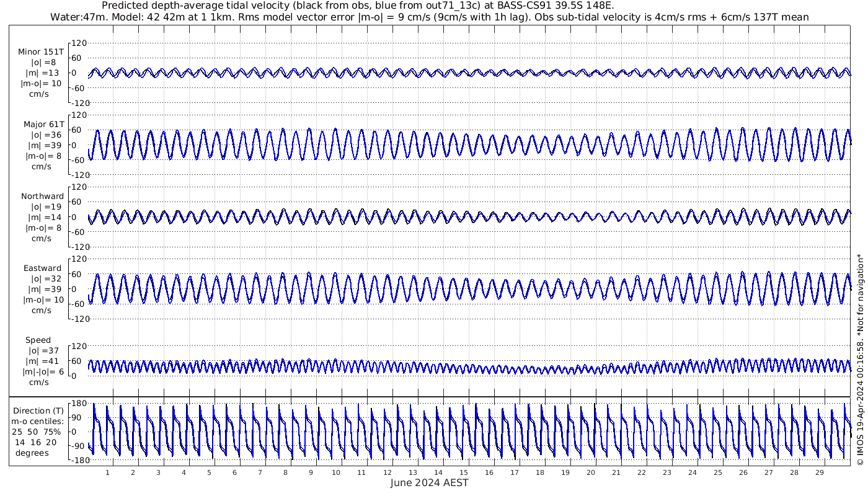
Task: Click date tick label '5' on x-axis
Action: point(209,472)
